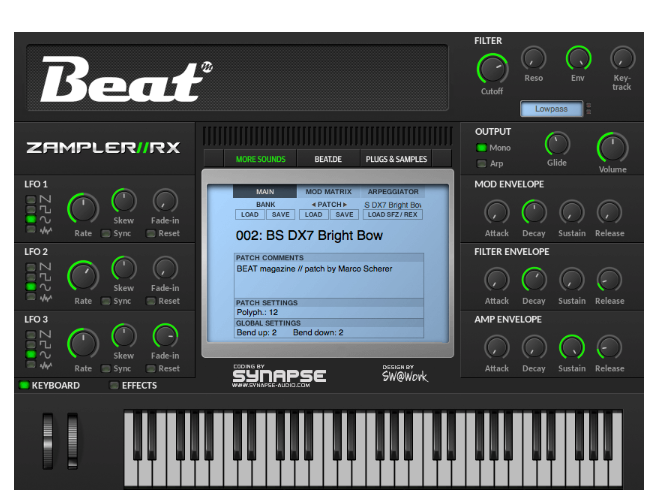Click the www.synapse-audio.com link
Screen dimensions: 648x502
tap(271, 385)
